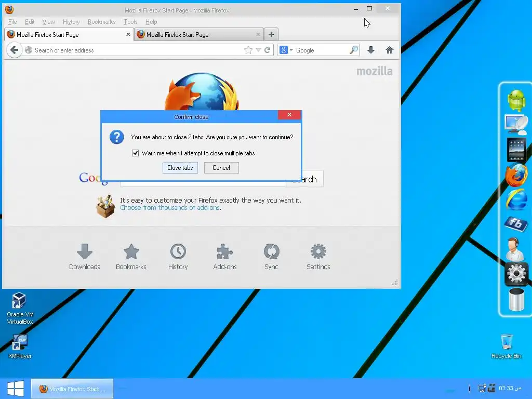
Task: Click in the Search or enter address field
Action: point(137,50)
